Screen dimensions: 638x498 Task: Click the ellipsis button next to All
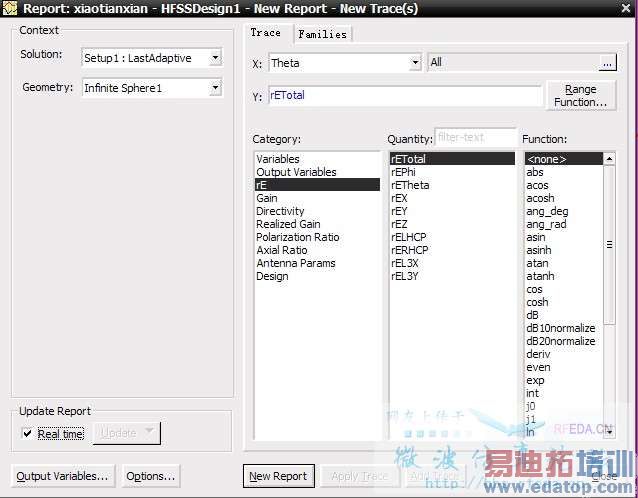607,63
